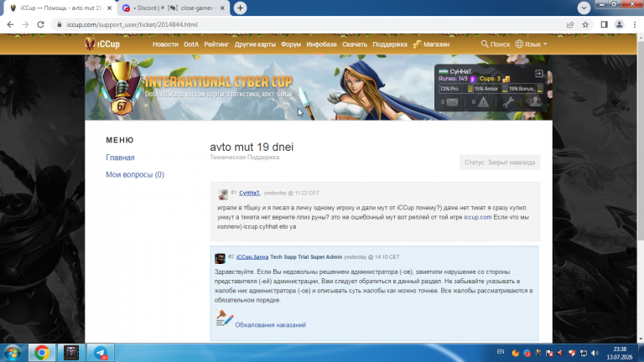The height and width of the screenshot is (362, 644).
Task: Open the Обжалования наказаний link
Action: coord(270,325)
